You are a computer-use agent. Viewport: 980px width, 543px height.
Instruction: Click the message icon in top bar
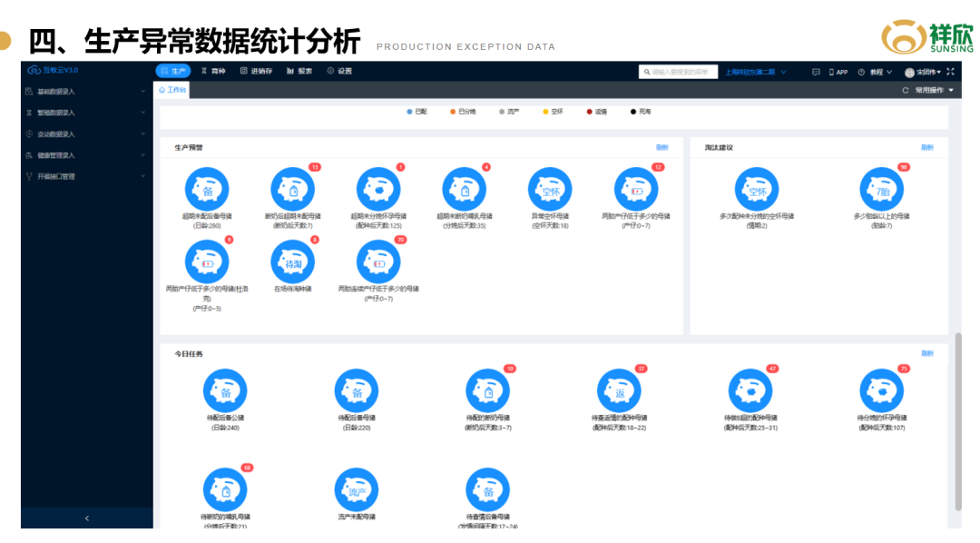(x=816, y=72)
